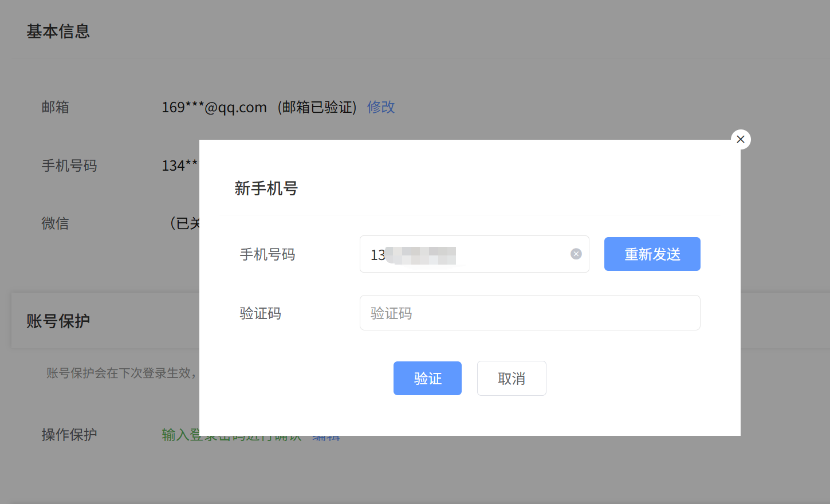Open the 修改 link next to the email

(380, 107)
